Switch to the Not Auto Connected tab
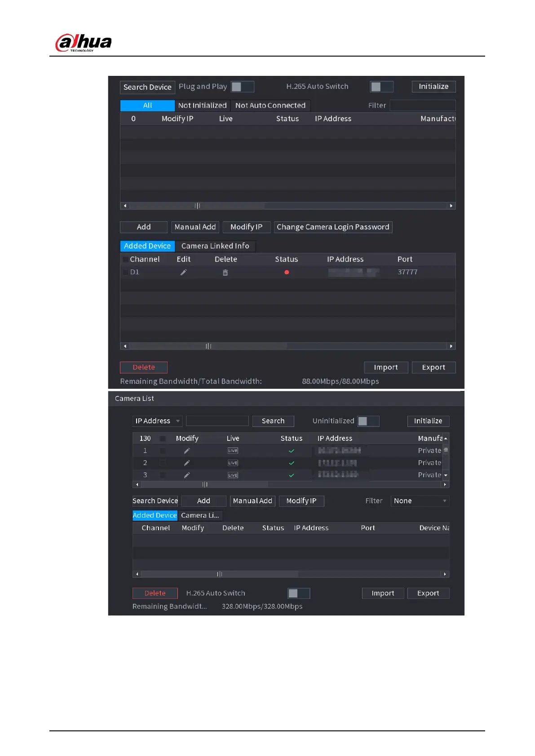535x756 pixels. point(270,105)
